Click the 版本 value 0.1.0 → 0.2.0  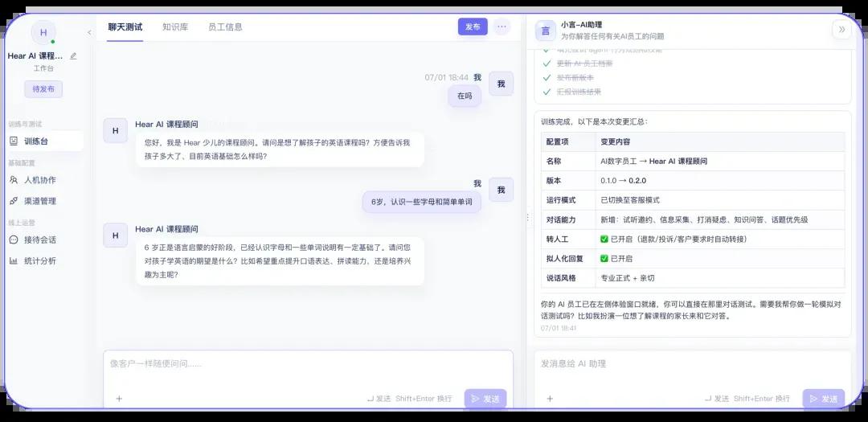[624, 181]
